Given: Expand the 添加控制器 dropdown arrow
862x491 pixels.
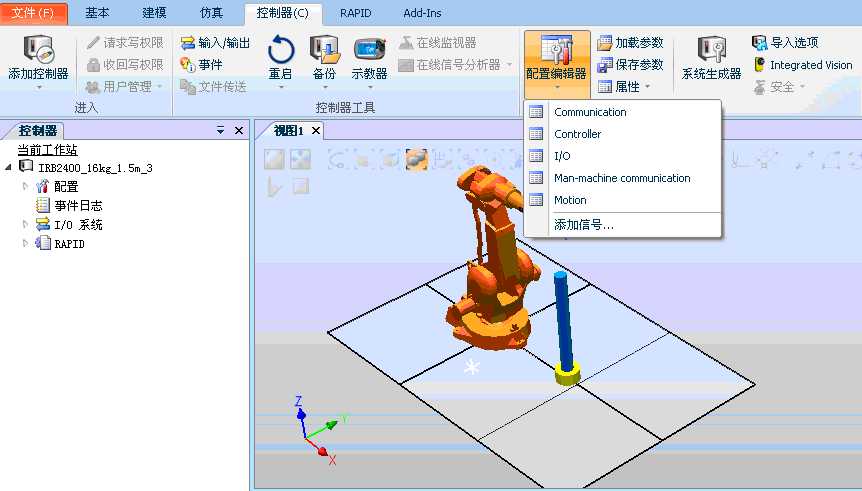Looking at the screenshot, I should tap(39, 87).
